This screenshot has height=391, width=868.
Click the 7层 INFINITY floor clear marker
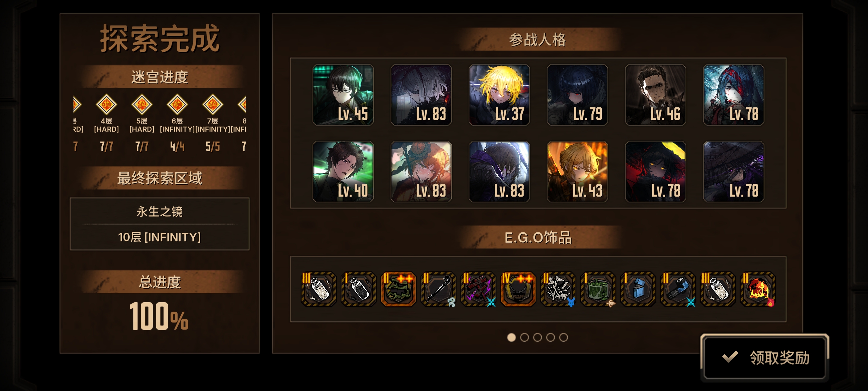[213, 105]
